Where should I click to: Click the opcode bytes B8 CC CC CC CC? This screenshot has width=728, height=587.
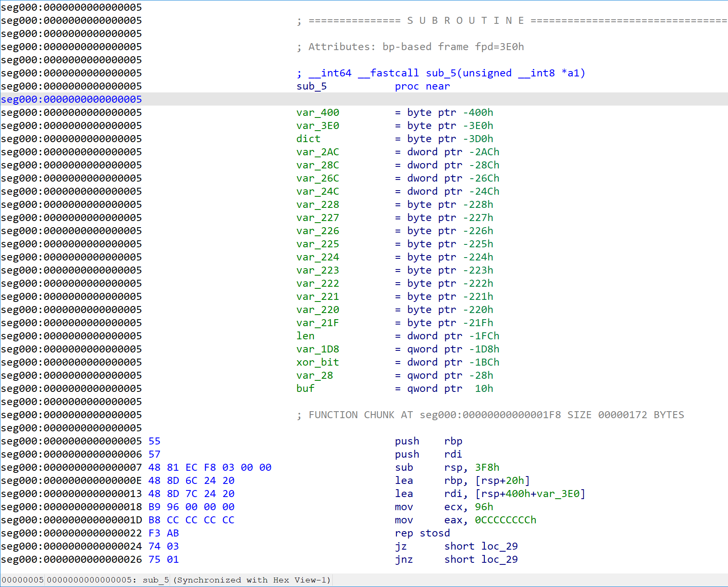pyautogui.click(x=191, y=520)
